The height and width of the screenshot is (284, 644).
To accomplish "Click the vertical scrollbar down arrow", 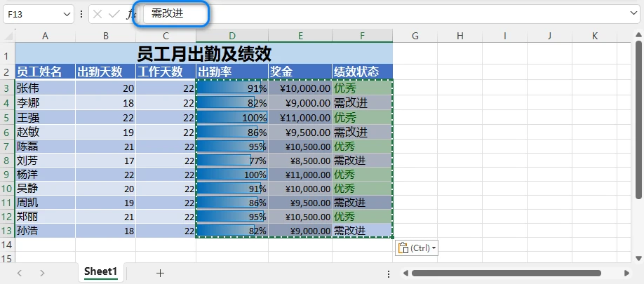I will pos(638,258).
